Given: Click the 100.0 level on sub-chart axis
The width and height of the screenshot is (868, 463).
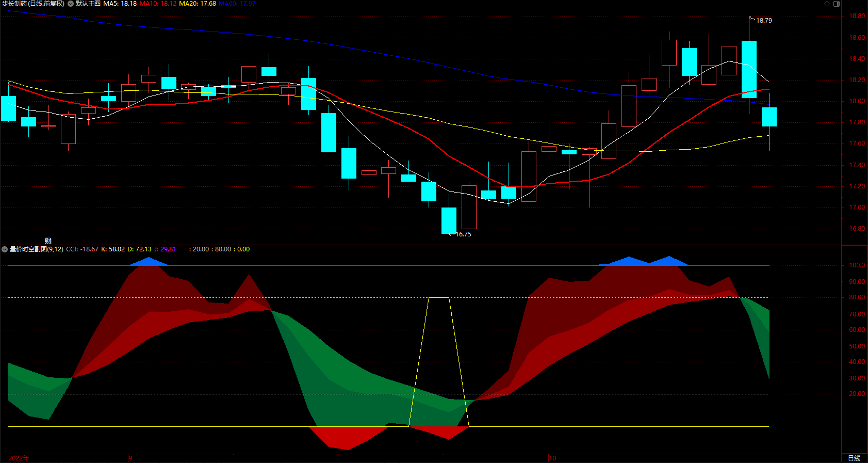Looking at the screenshot, I should pyautogui.click(x=857, y=265).
